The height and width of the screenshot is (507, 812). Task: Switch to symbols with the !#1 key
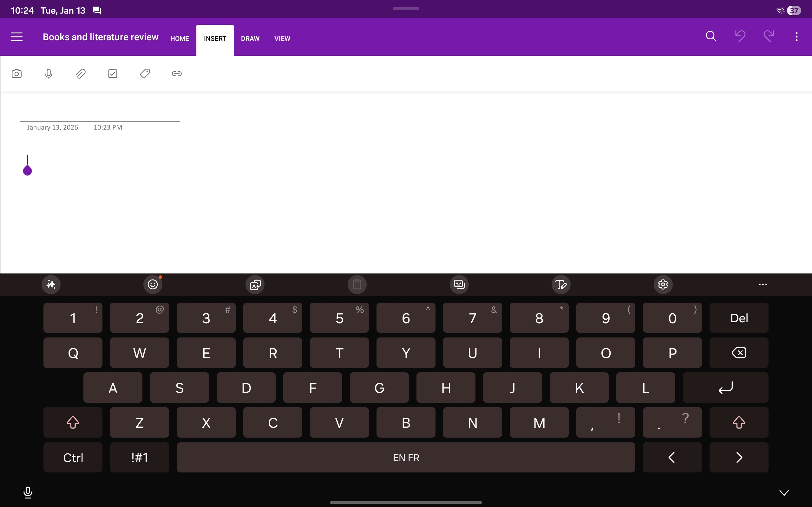pos(140,457)
